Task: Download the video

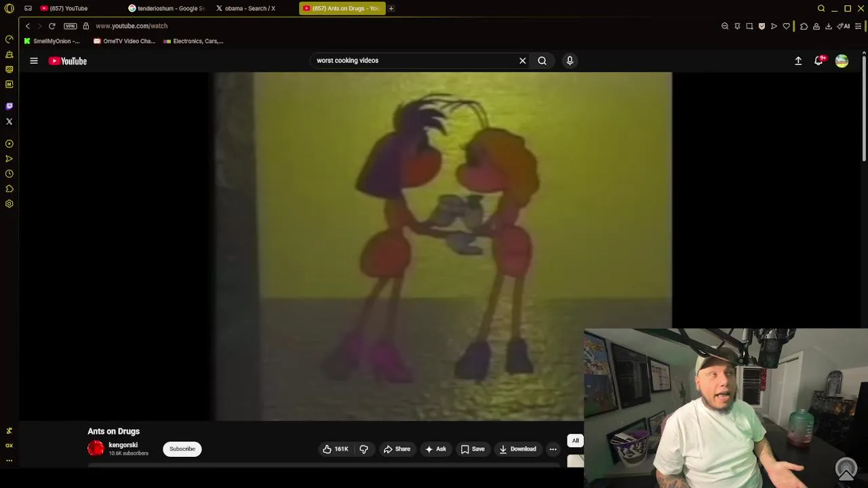Action: (517, 449)
